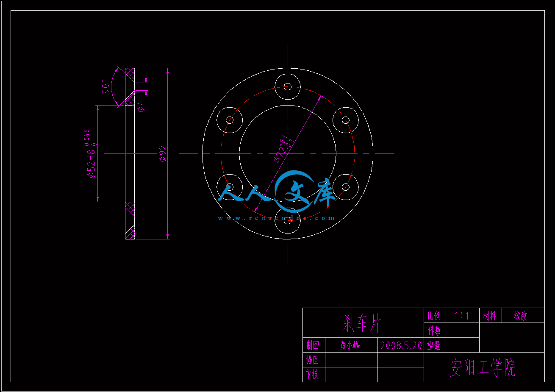
Task: Select the 比例 label in title block
Action: 434,316
